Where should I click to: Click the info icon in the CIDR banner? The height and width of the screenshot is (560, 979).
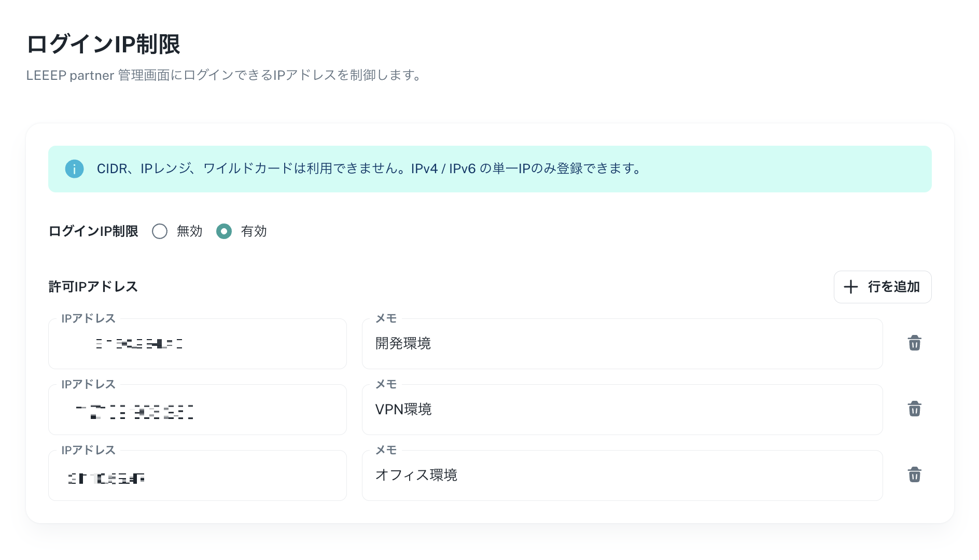tap(74, 169)
